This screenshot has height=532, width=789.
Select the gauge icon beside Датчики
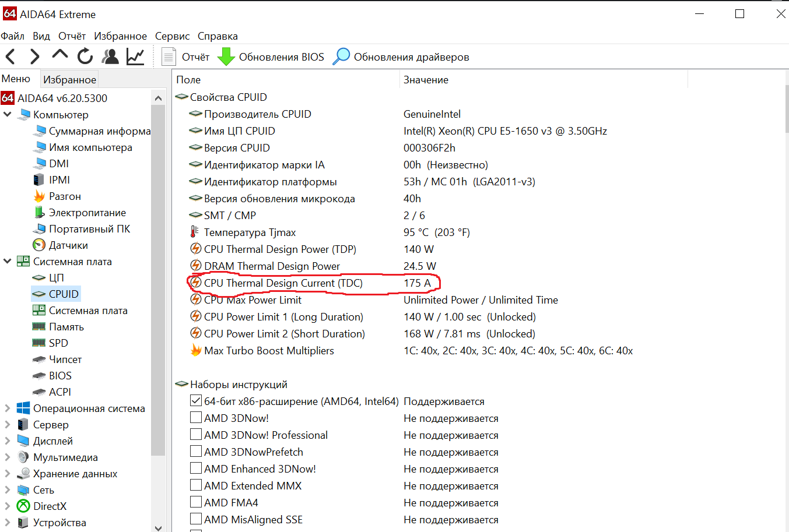click(x=39, y=245)
